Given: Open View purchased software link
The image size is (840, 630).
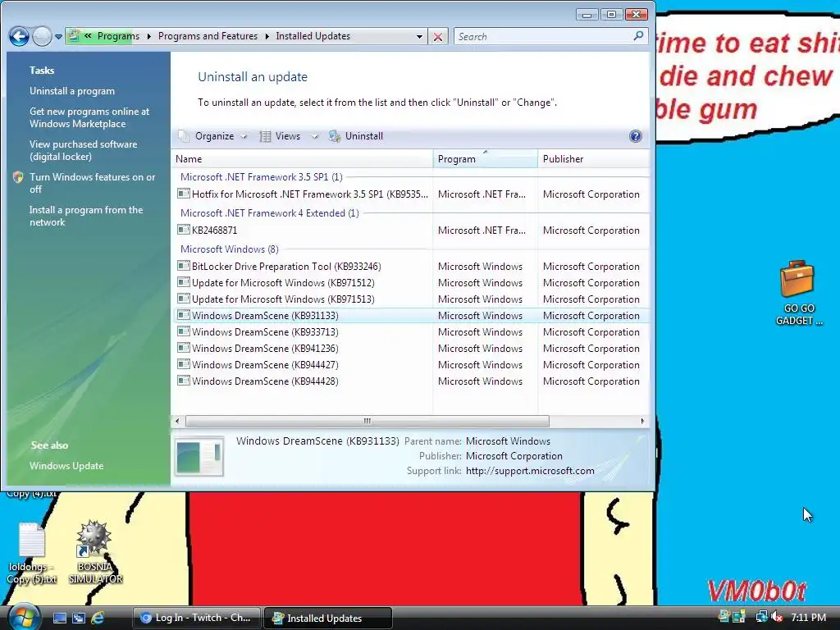Looking at the screenshot, I should pyautogui.click(x=83, y=151).
